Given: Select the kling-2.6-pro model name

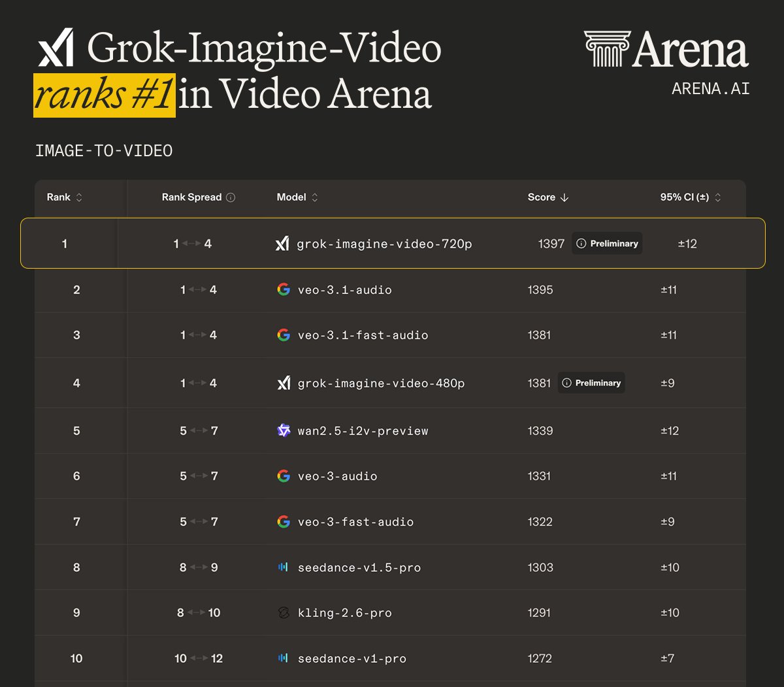Looking at the screenshot, I should click(x=345, y=612).
